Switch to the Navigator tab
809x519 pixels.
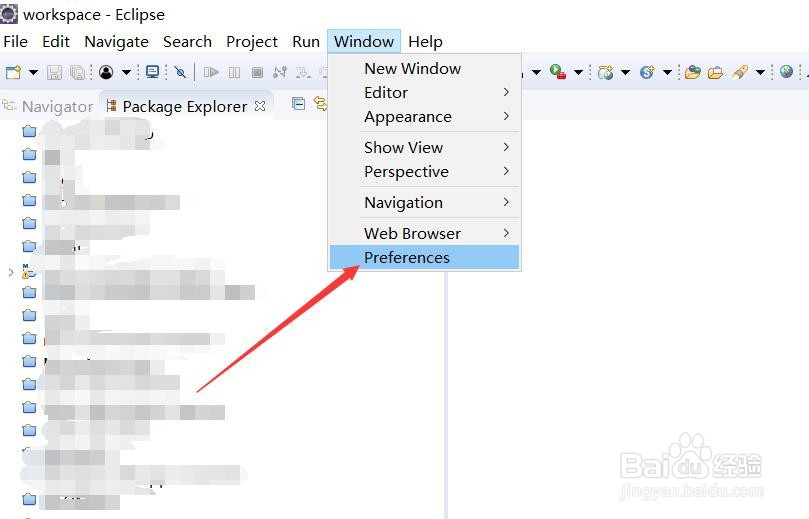[x=48, y=106]
